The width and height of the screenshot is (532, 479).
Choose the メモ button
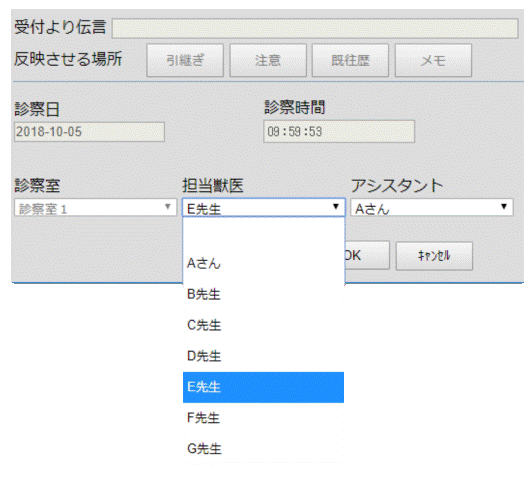point(433,60)
